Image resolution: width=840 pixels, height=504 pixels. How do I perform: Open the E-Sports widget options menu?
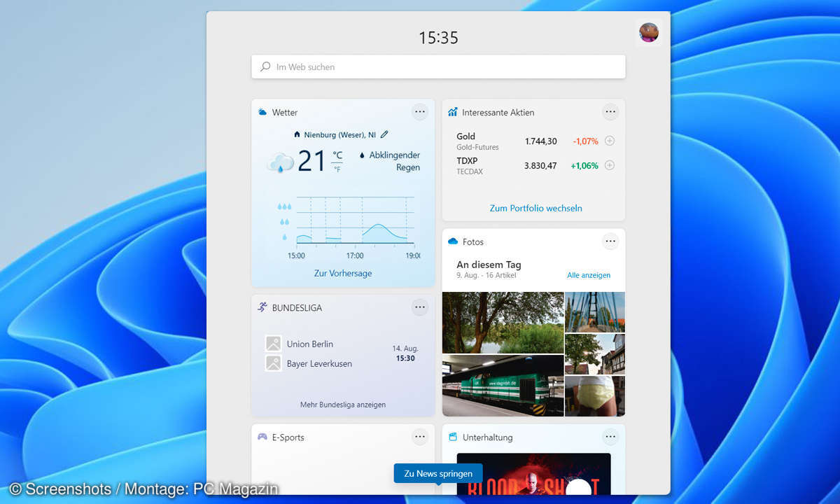pyautogui.click(x=419, y=437)
